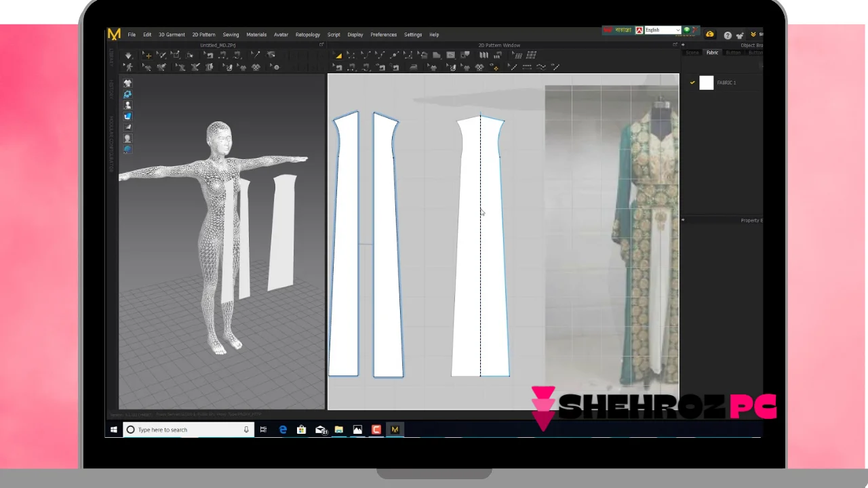The height and width of the screenshot is (488, 868).
Task: Toggle the yellow checkmark beside FABRIC 1
Action: coord(692,83)
